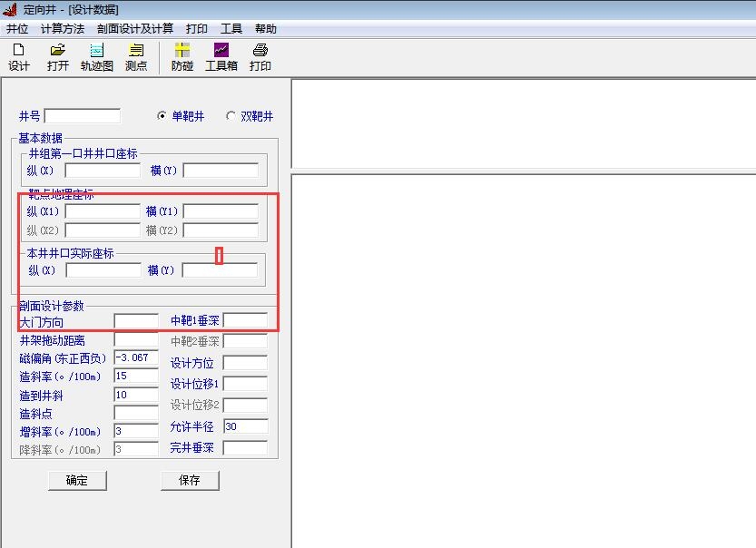
Task: Click the 设计 (Design) toolbar icon
Action: click(x=18, y=56)
